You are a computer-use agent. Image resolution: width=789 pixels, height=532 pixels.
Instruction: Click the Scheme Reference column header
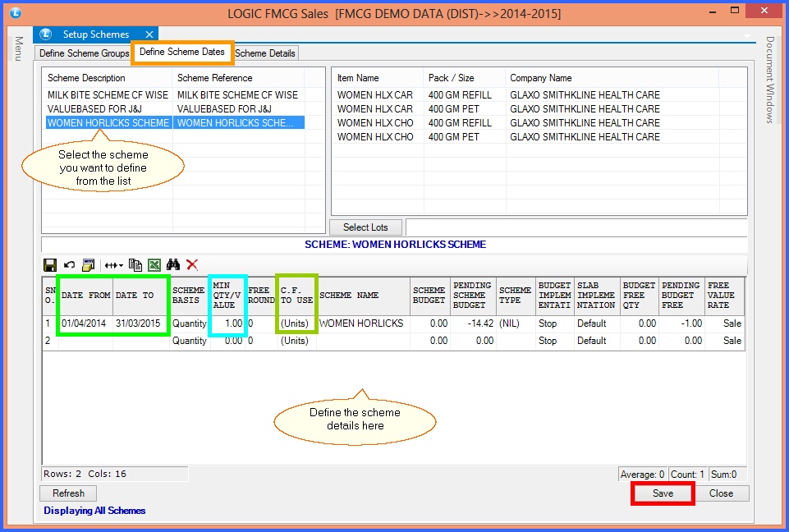(x=239, y=78)
